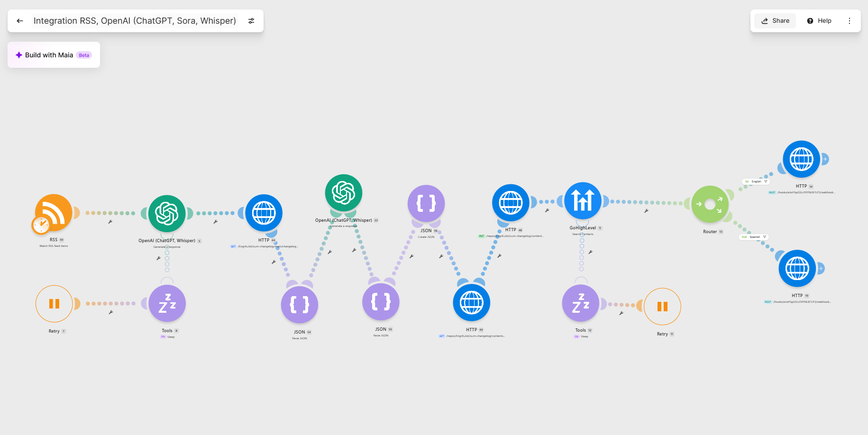
Task: Open JSON Parse JSON module 54
Action: [300, 305]
